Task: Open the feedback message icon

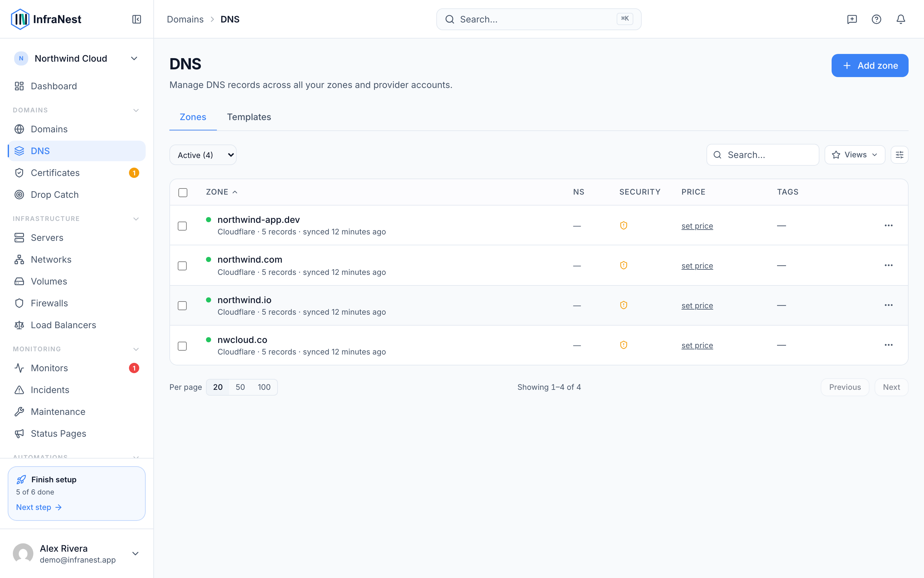Action: 852,19
